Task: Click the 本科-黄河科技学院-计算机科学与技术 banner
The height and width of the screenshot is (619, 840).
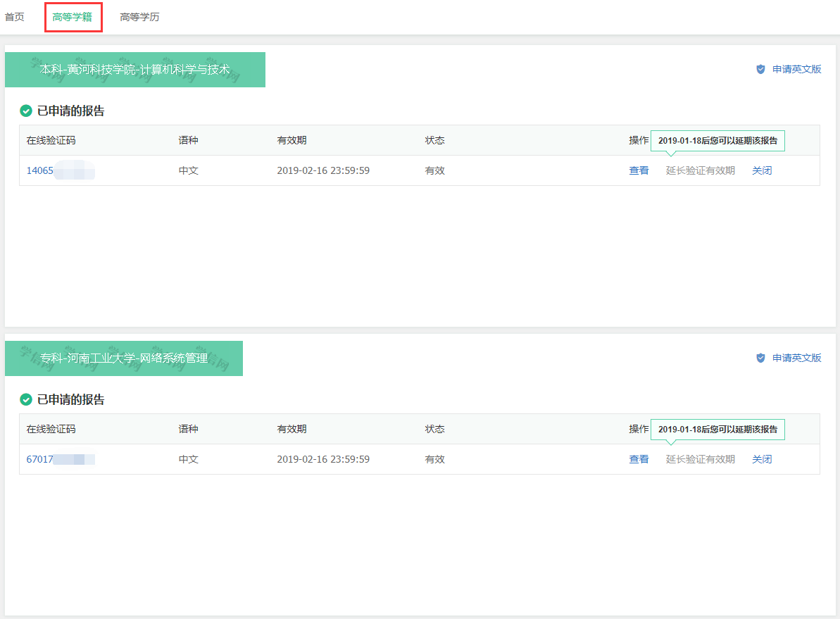Action: 135,70
